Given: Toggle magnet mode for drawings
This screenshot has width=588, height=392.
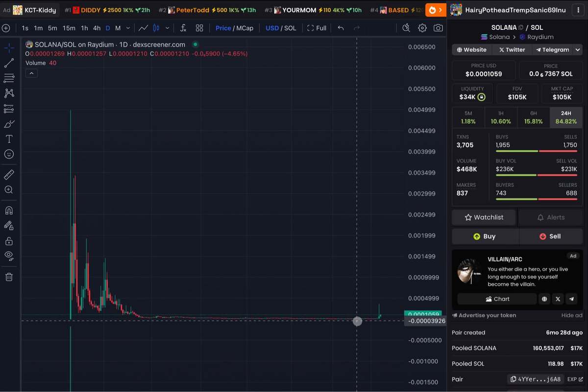Looking at the screenshot, I should coord(9,210).
